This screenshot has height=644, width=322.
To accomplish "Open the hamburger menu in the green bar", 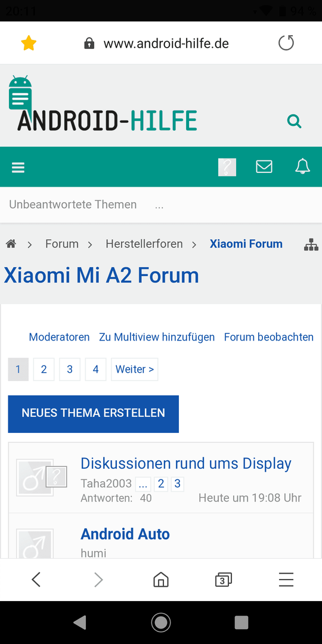I will pyautogui.click(x=18, y=167).
